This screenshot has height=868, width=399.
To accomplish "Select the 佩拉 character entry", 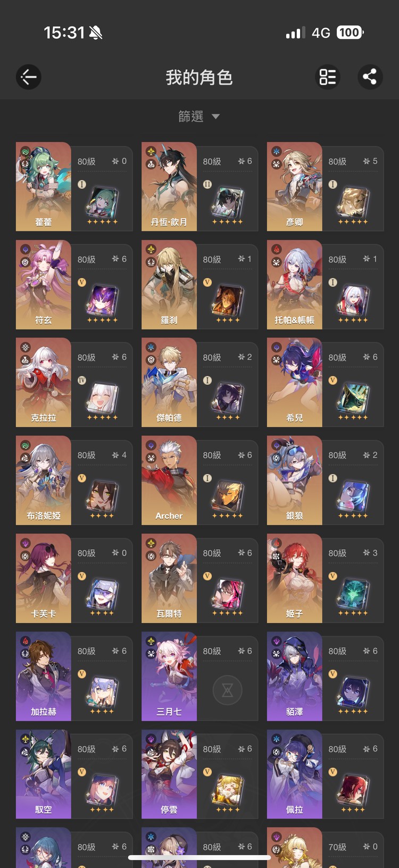I will point(325,774).
